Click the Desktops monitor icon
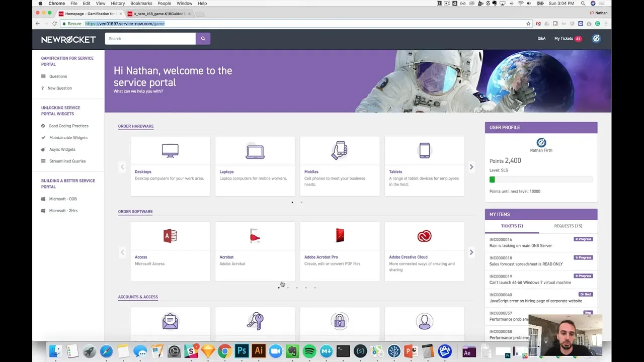The height and width of the screenshot is (362, 644). (170, 150)
